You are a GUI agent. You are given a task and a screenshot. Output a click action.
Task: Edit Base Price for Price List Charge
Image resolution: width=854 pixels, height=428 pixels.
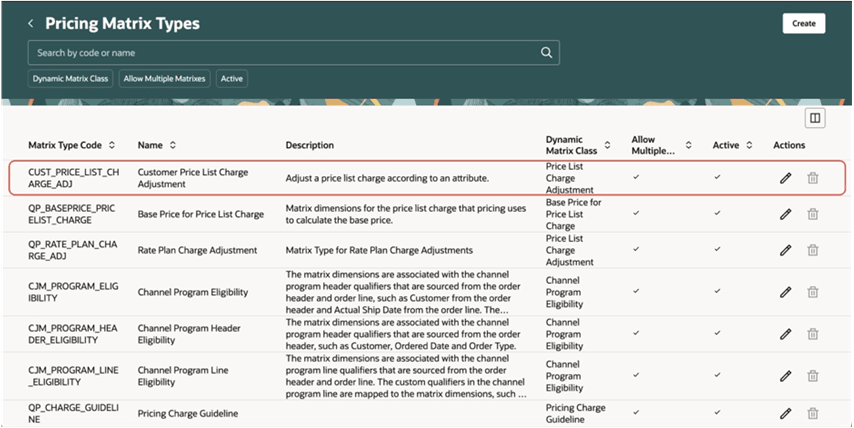(785, 214)
